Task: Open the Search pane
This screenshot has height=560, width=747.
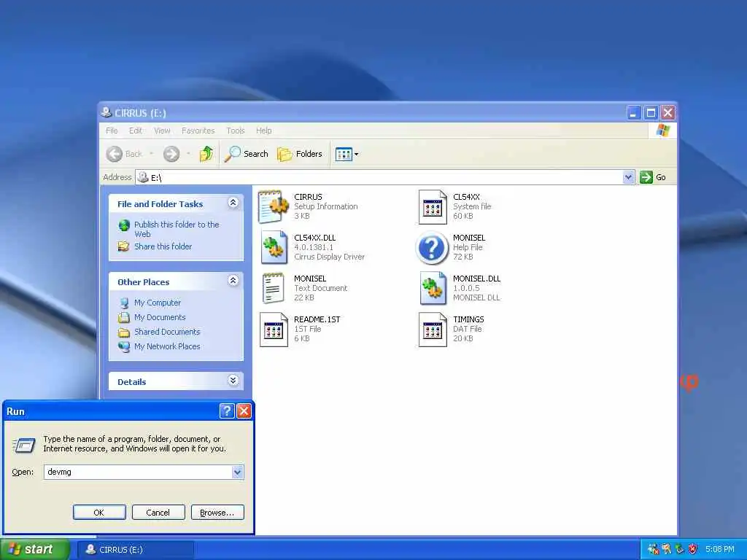Action: [247, 154]
